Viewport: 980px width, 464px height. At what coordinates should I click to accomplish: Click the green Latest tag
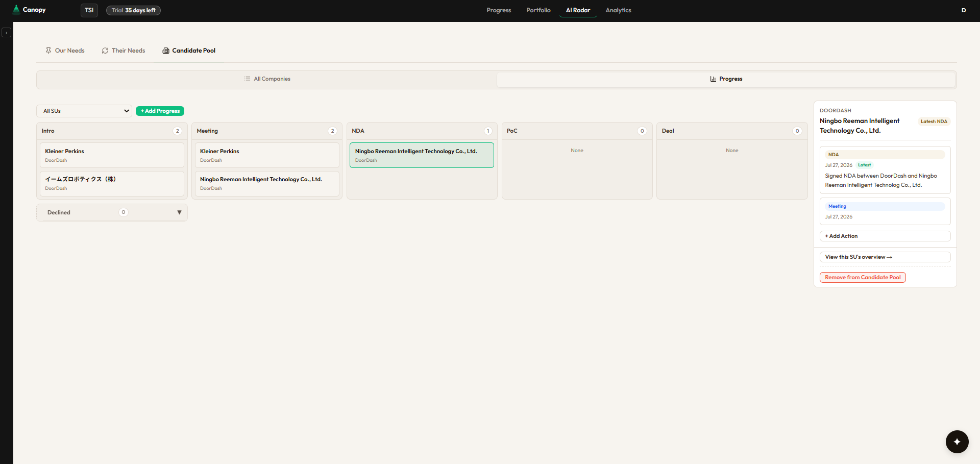pyautogui.click(x=865, y=165)
